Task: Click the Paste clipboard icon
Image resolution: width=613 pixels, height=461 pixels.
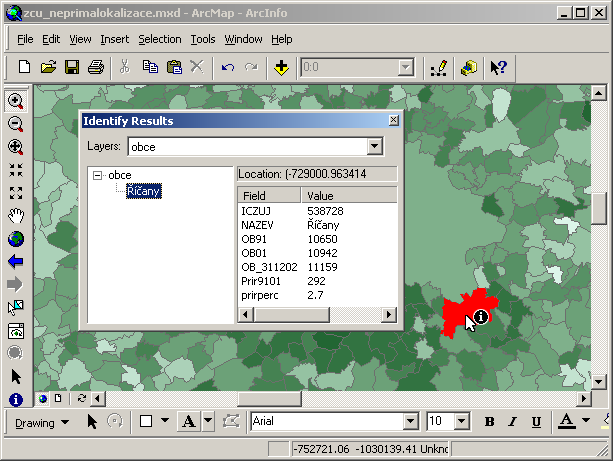Action: click(x=174, y=67)
